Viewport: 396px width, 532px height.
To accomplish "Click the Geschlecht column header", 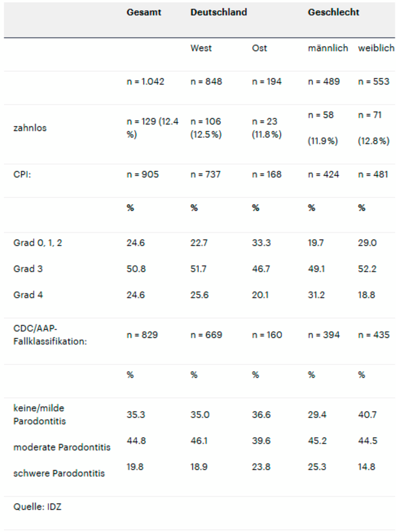I will 333,12.
